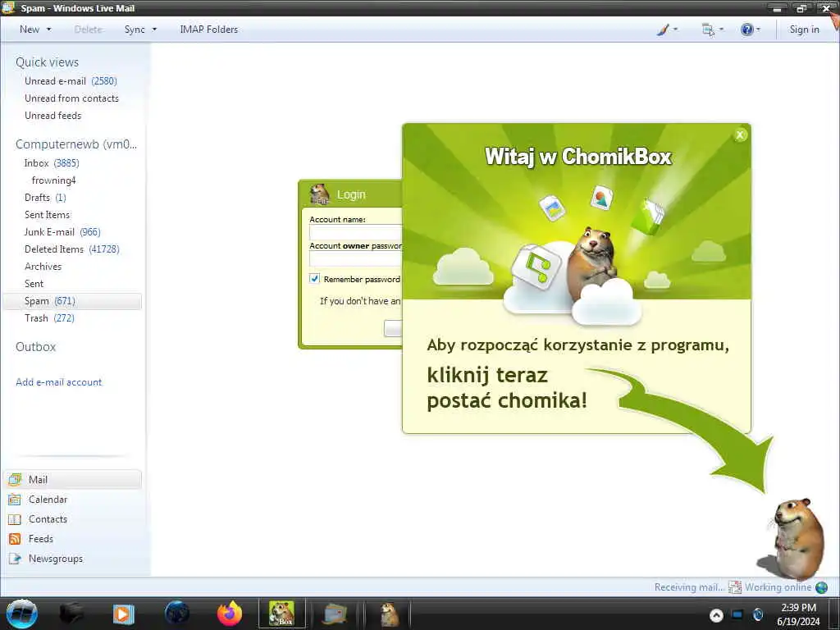Select the Spam folder
The image size is (840, 630).
72,301
